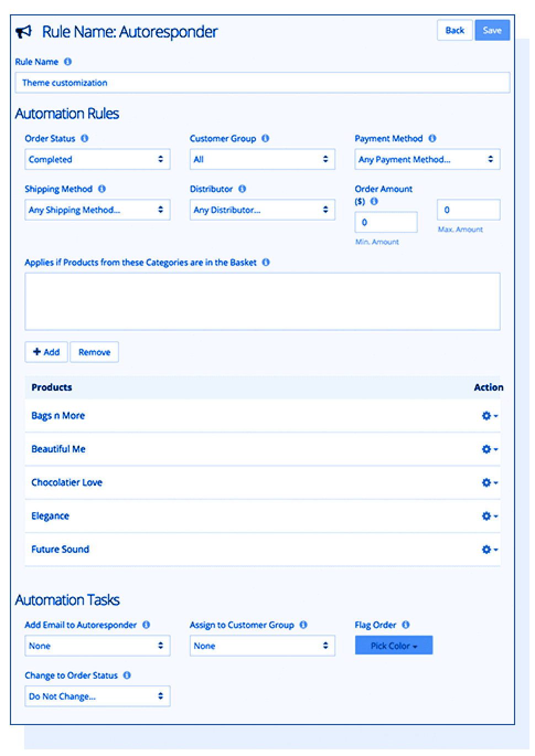Click the Payment Method info icon
The height and width of the screenshot is (756, 535).
click(432, 139)
